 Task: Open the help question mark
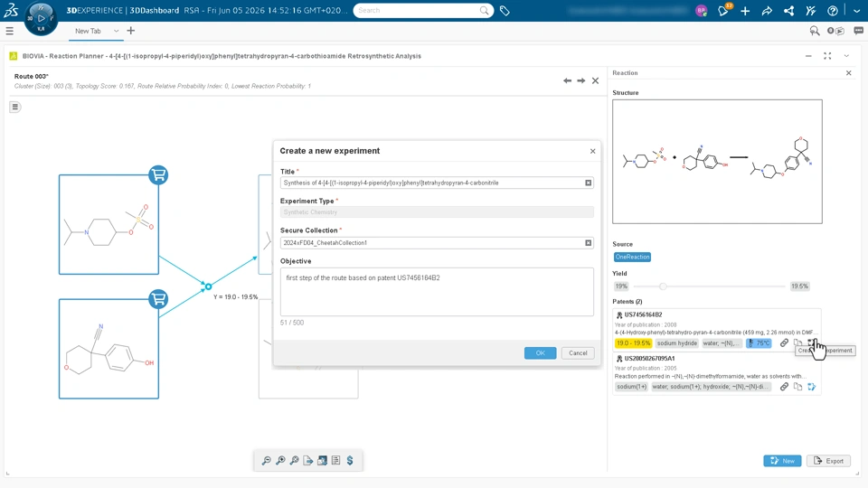click(833, 11)
